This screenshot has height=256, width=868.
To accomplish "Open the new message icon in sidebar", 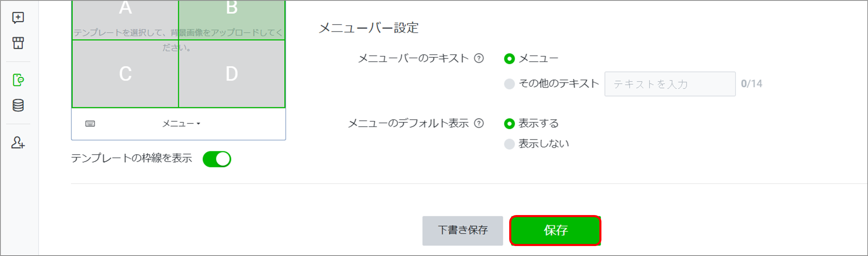I will coord(18,18).
